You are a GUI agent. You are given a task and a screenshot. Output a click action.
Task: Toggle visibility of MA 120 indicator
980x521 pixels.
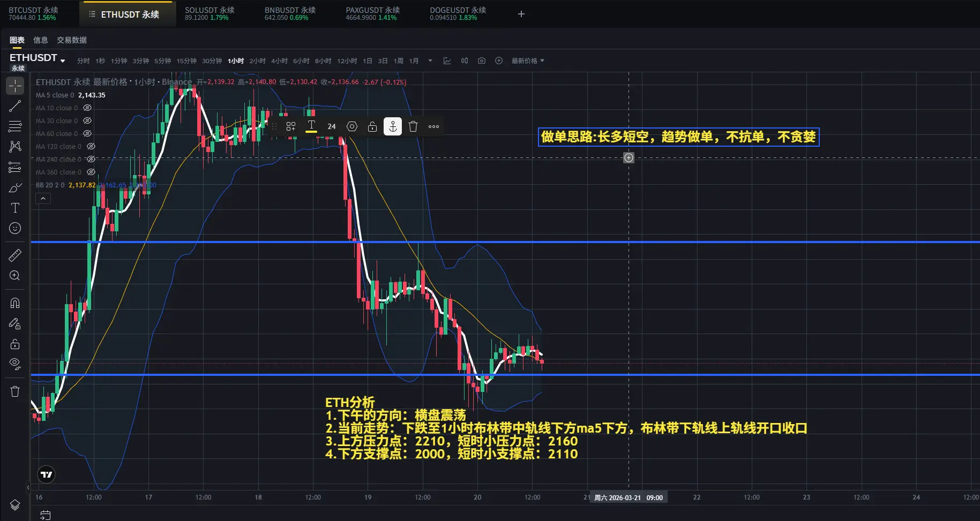coord(91,146)
